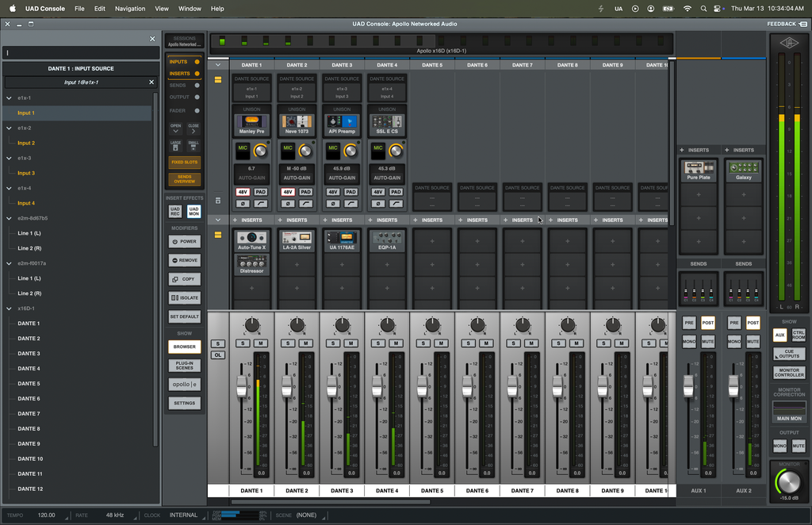Viewport: 812px width, 525px height.
Task: Click the Power modifier button
Action: [x=184, y=241]
